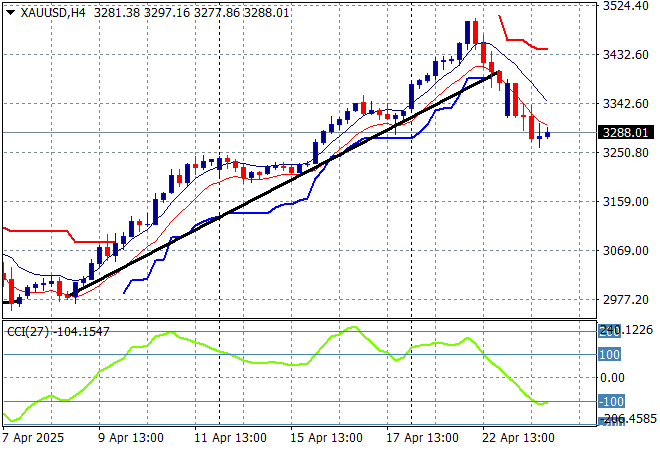Click the OHLC low value 3277.86
Image resolution: width=660 pixels, height=450 pixels.
point(217,13)
